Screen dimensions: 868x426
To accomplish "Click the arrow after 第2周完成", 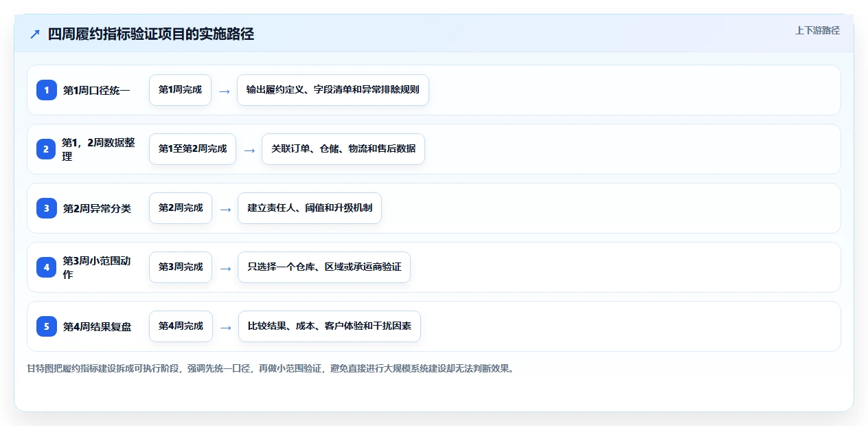I will [x=225, y=209].
